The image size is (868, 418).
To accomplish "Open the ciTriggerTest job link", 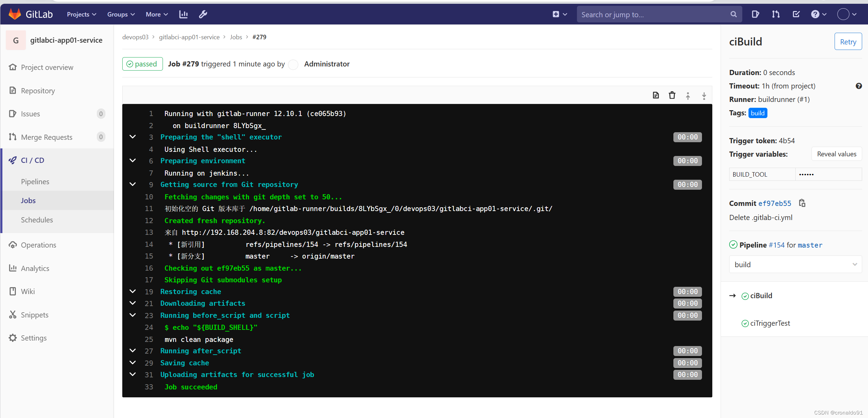I will click(770, 323).
